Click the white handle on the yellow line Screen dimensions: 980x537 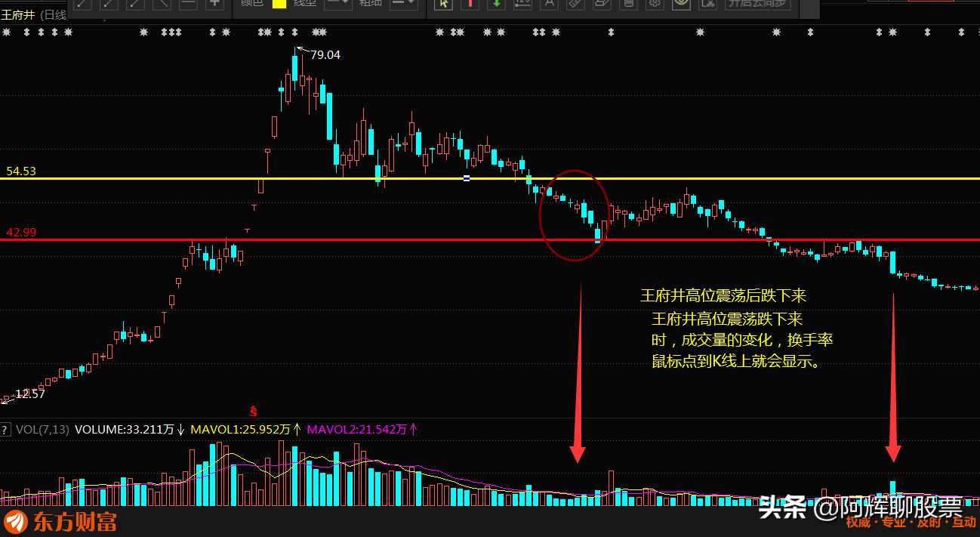[x=467, y=178]
